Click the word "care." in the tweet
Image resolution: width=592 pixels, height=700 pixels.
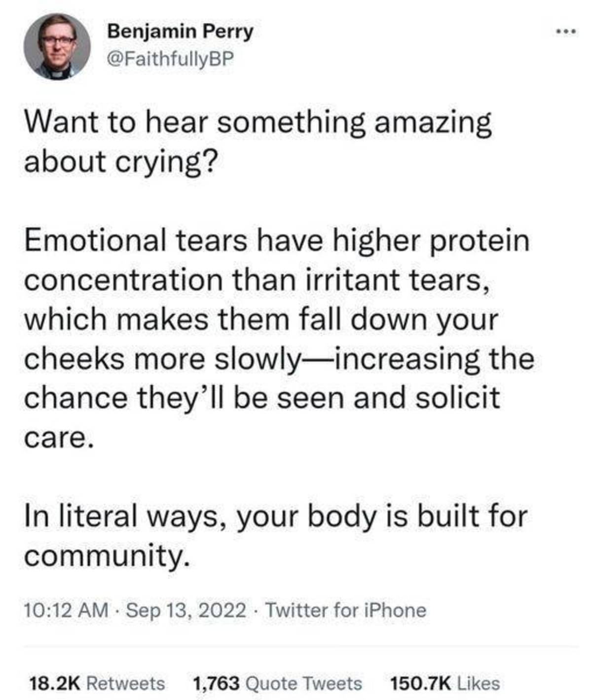(59, 437)
